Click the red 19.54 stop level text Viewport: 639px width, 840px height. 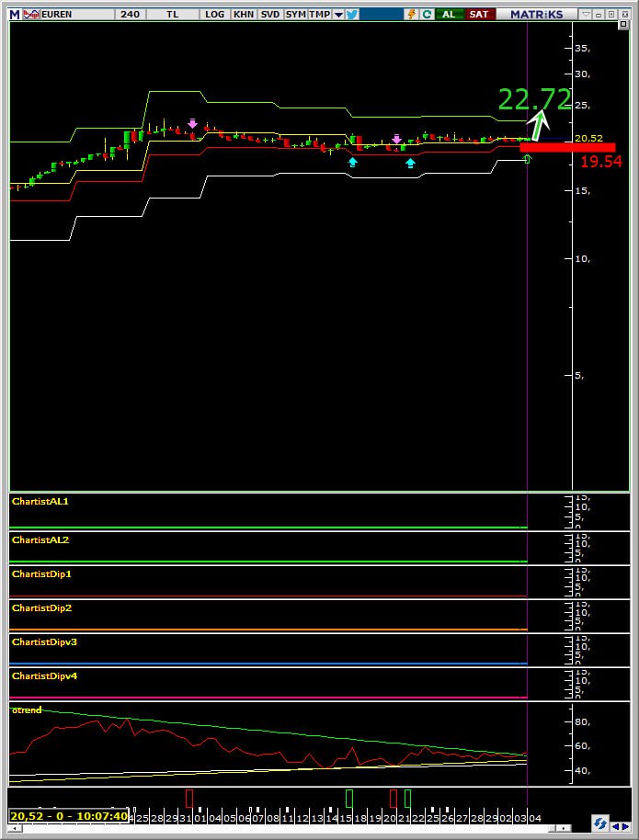coord(601,161)
